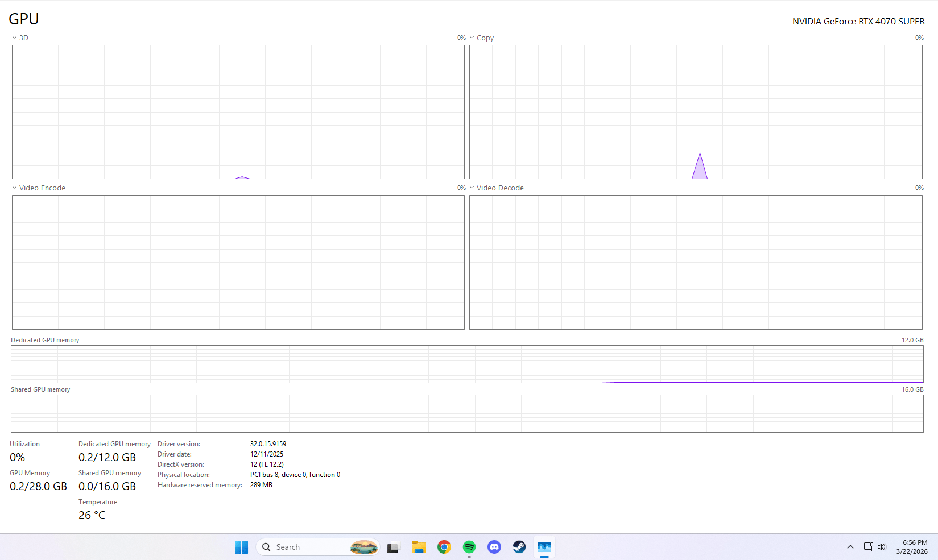Select driver date value 12/11/2025

coord(267,454)
